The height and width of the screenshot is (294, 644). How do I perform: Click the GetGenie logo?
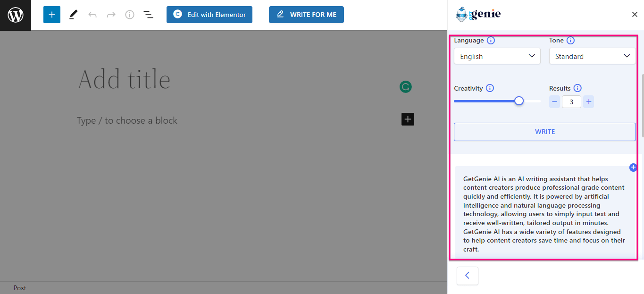pos(478,15)
